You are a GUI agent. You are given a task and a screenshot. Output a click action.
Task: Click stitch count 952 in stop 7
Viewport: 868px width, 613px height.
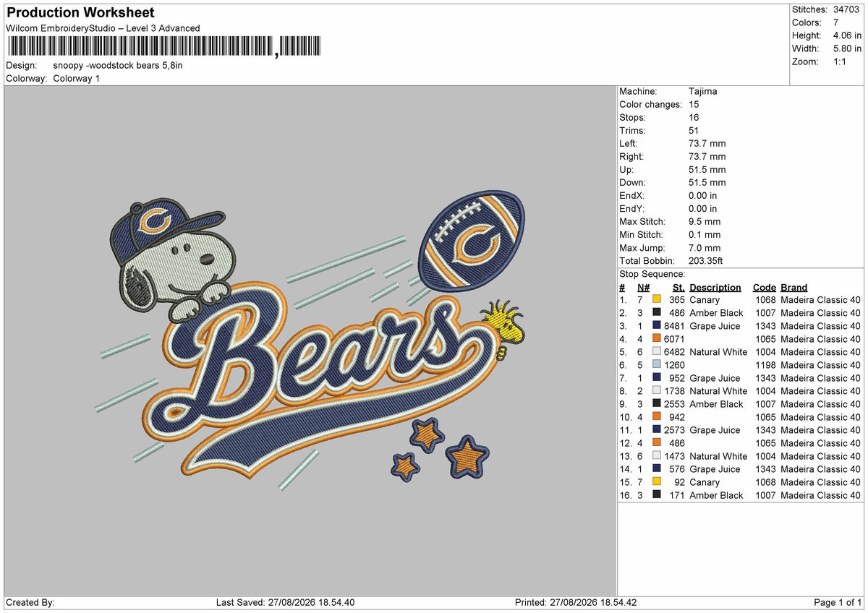coord(677,378)
